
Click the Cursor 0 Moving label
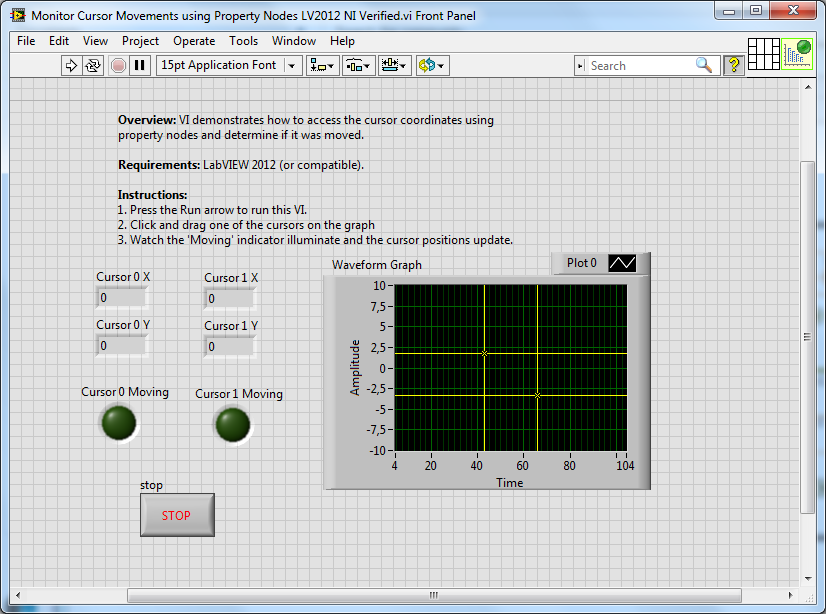click(125, 392)
